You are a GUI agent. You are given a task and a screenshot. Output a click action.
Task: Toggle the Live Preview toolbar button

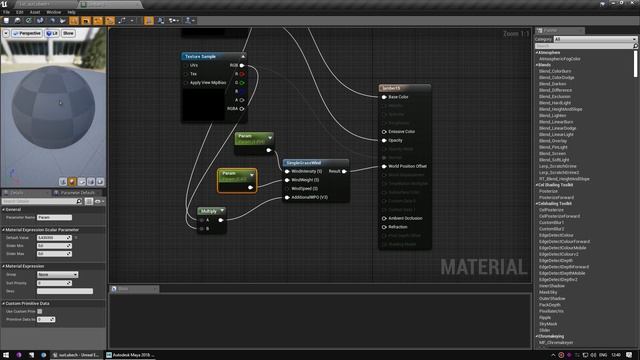point(86,20)
